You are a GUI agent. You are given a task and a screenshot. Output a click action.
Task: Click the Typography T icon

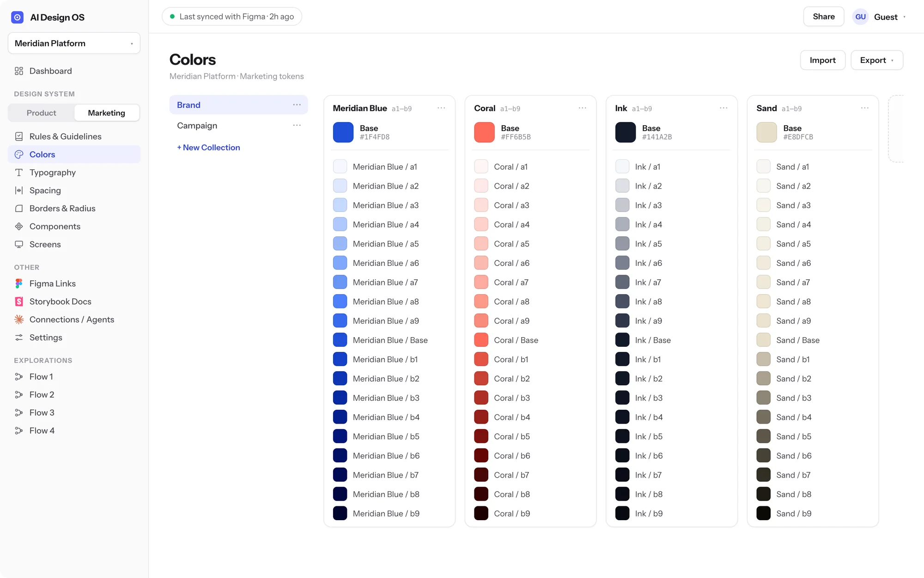coord(19,172)
